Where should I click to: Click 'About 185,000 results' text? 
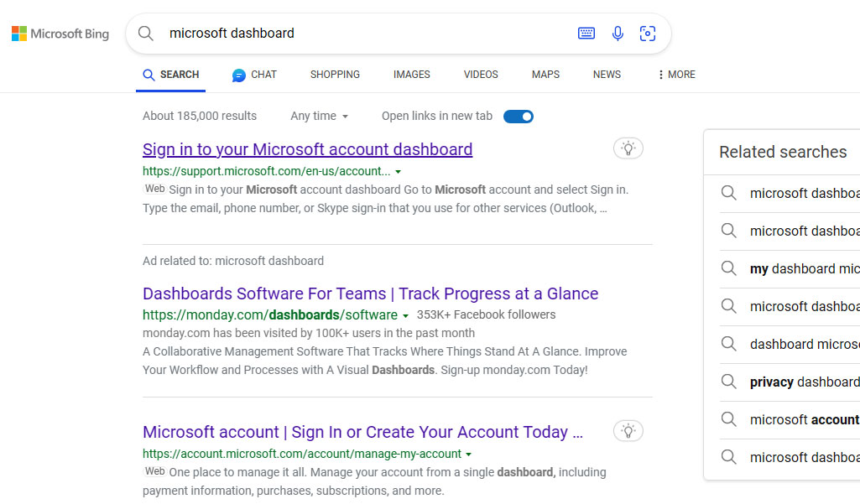pyautogui.click(x=200, y=117)
